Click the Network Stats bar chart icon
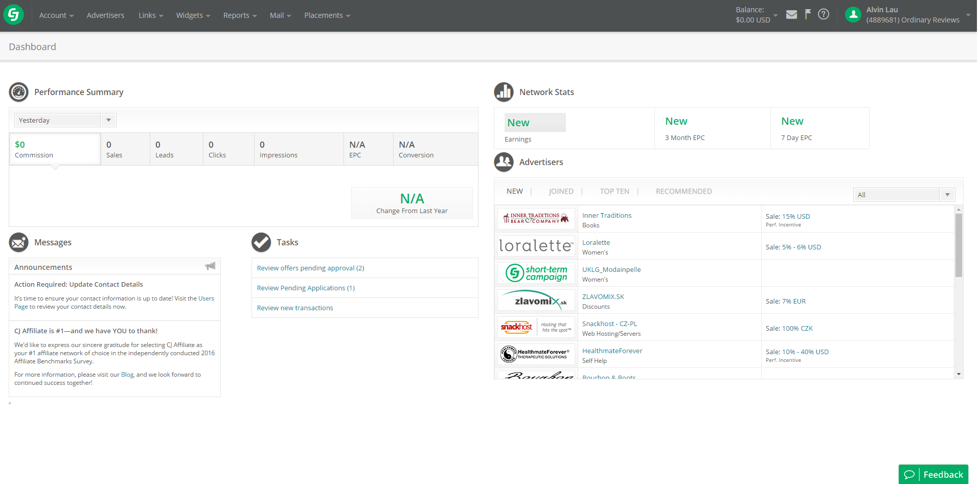This screenshot has height=484, width=980. [x=504, y=92]
